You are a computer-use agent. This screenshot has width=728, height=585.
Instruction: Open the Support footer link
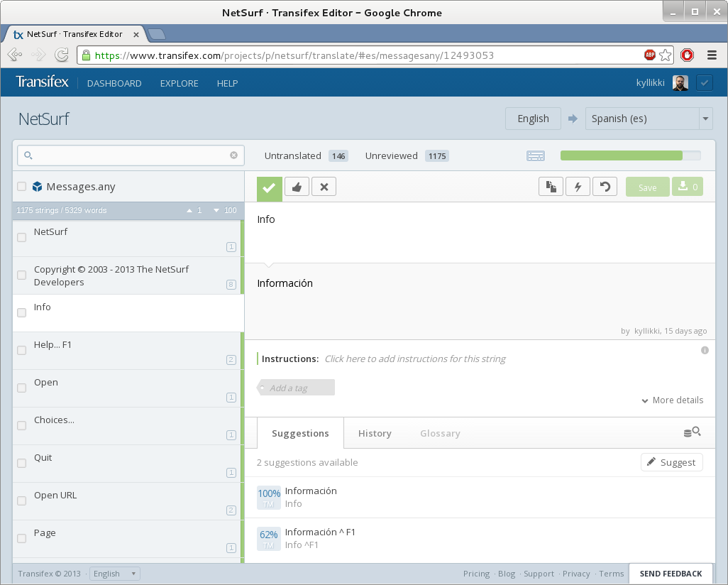(x=539, y=574)
